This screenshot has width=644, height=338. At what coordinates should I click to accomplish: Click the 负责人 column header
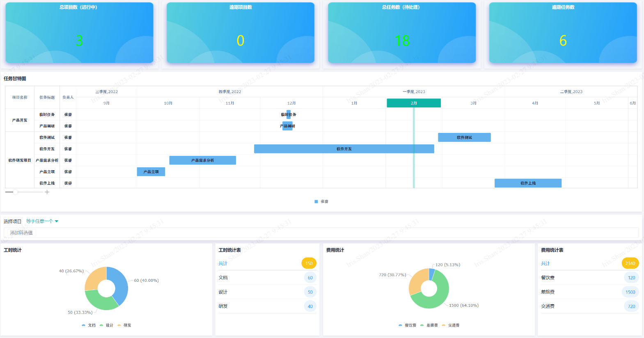point(68,97)
